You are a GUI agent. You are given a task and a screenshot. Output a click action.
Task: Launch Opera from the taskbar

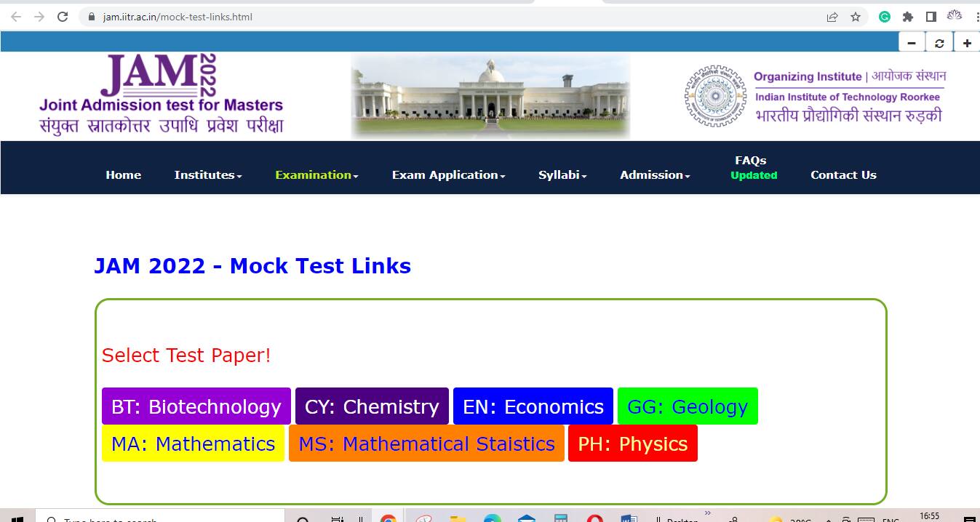point(594,518)
